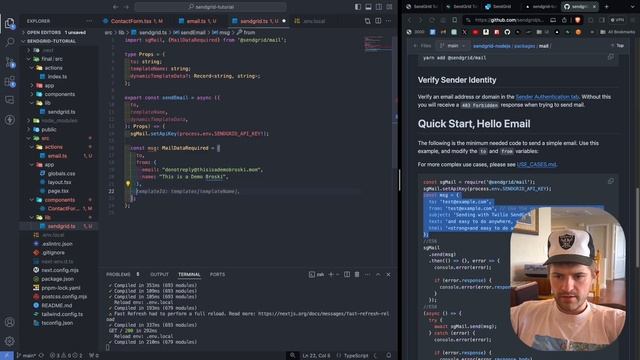Image resolution: width=640 pixels, height=360 pixels.
Task: Click the lightbulb code action icon
Action: tap(128, 184)
